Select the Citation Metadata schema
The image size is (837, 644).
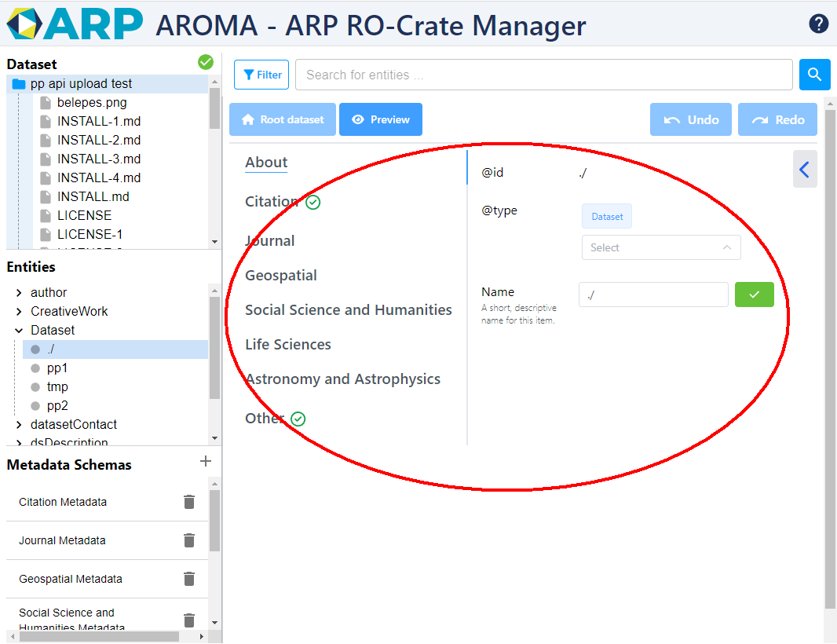click(x=63, y=502)
